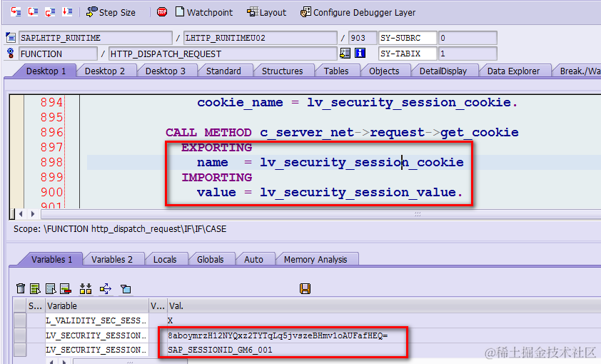The width and height of the screenshot is (601, 364).
Task: Click the gear icon beside FUNCTION field
Action: (11, 54)
